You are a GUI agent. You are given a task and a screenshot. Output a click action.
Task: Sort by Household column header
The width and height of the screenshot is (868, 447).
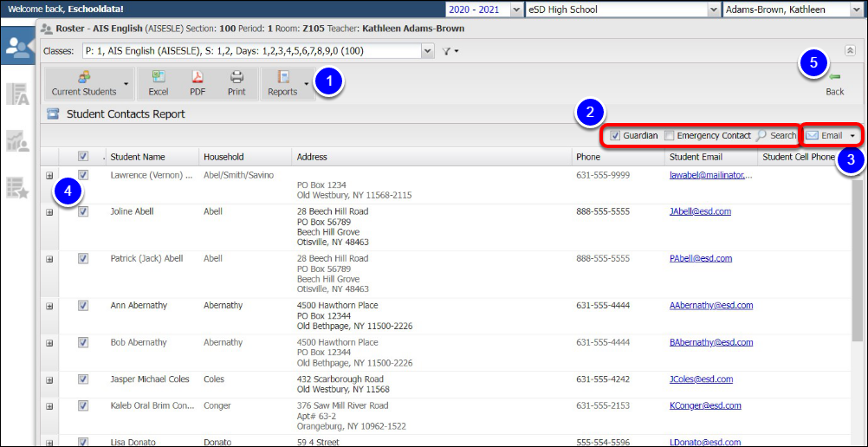tap(244, 157)
